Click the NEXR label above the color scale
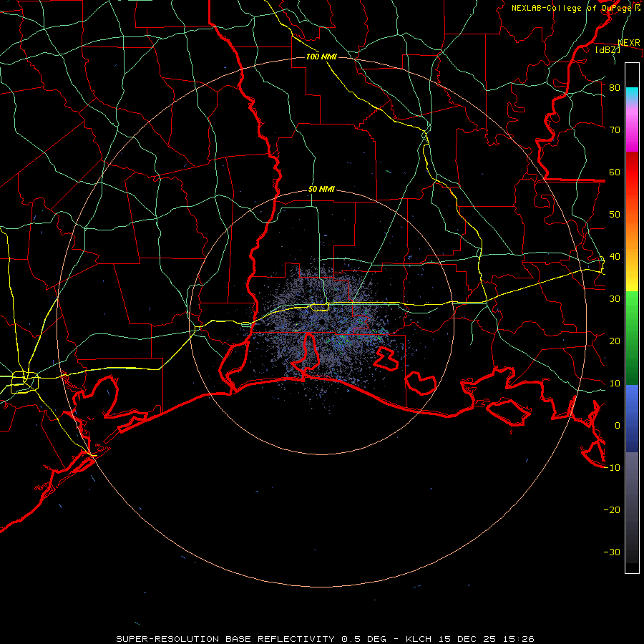This screenshot has width=644, height=644. click(x=629, y=43)
